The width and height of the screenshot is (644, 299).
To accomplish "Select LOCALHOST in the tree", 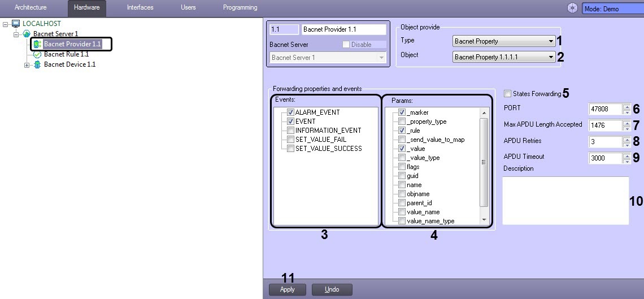I will point(41,24).
